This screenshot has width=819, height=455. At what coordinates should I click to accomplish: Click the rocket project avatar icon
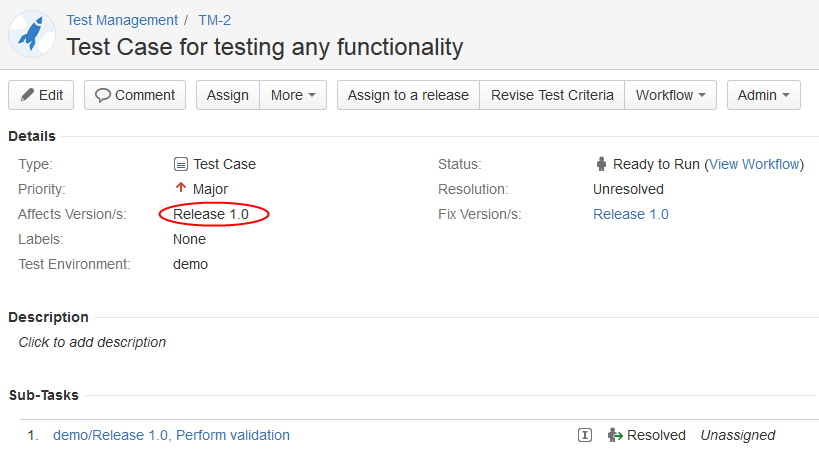tap(32, 34)
